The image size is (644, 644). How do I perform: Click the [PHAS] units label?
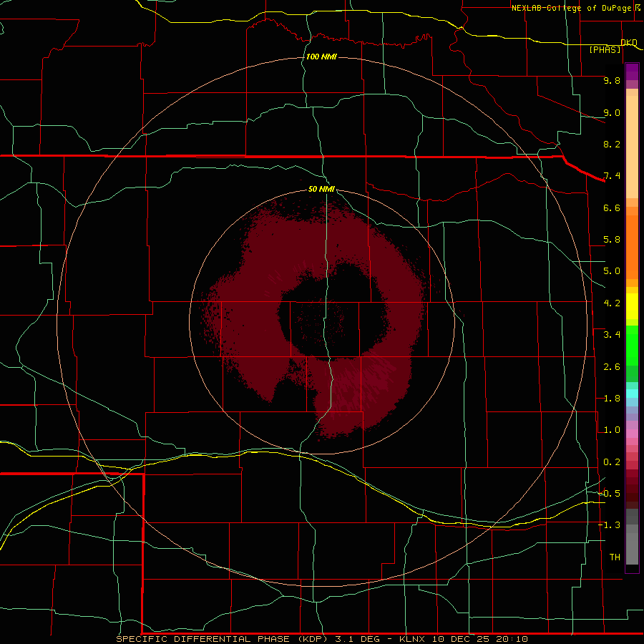(x=605, y=49)
